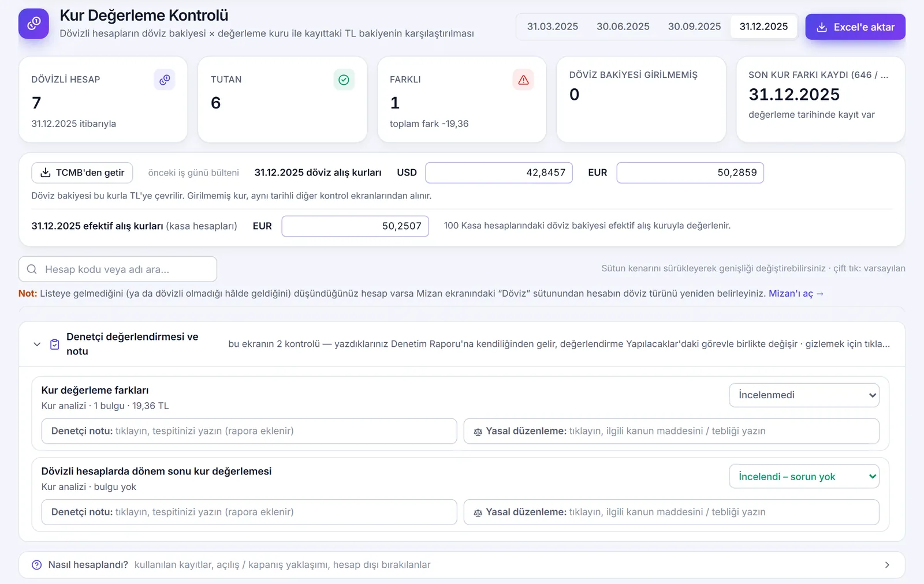Click the Dövizli Hesap card value 7
The width and height of the screenshot is (924, 584).
pyautogui.click(x=36, y=103)
